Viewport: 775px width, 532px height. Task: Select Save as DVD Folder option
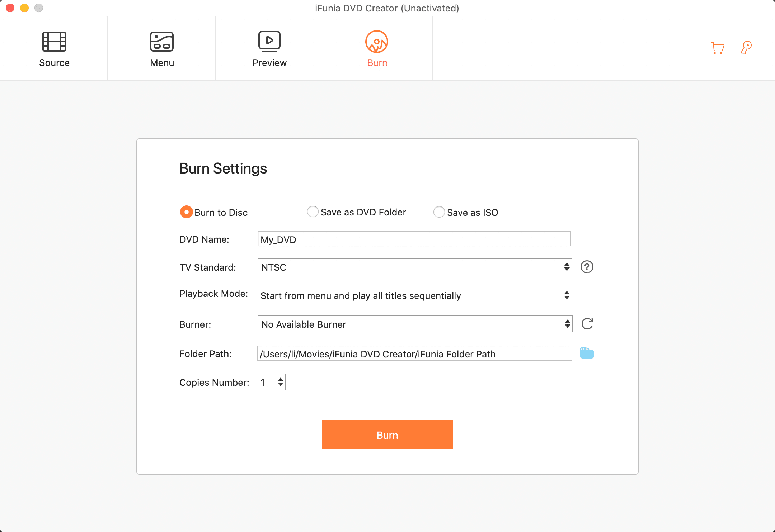pyautogui.click(x=313, y=212)
